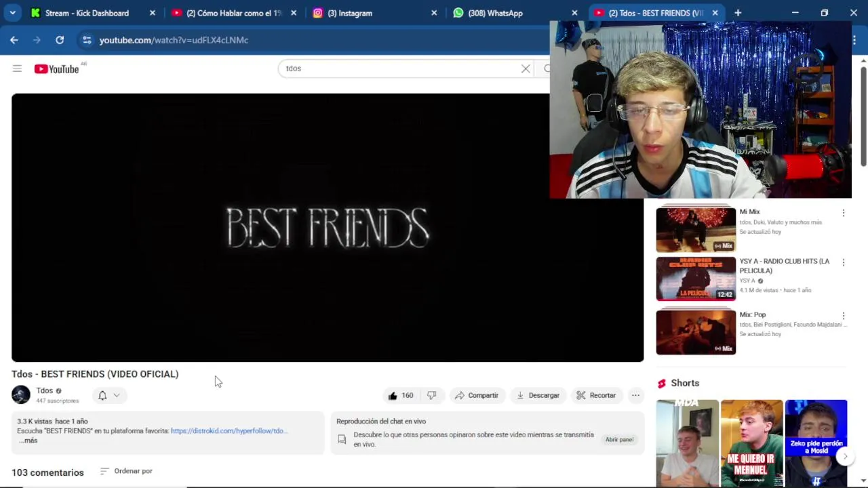Dislike the video with thumbs down
This screenshot has width=868, height=488.
point(432,395)
